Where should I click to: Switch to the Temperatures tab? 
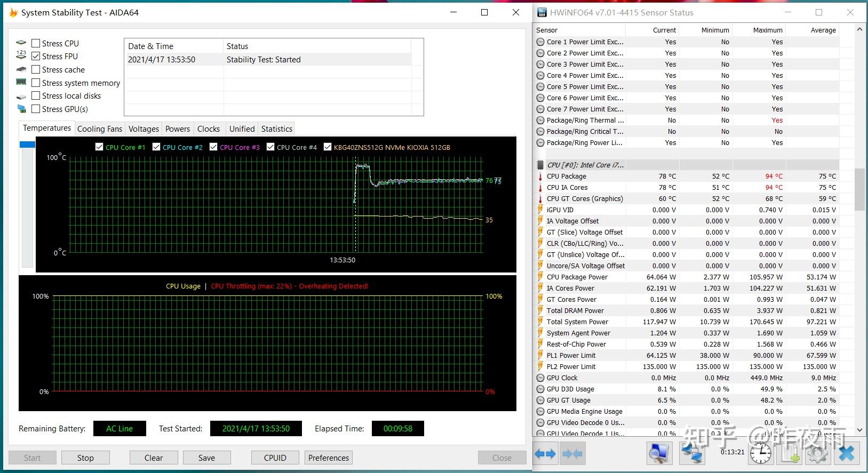[47, 128]
